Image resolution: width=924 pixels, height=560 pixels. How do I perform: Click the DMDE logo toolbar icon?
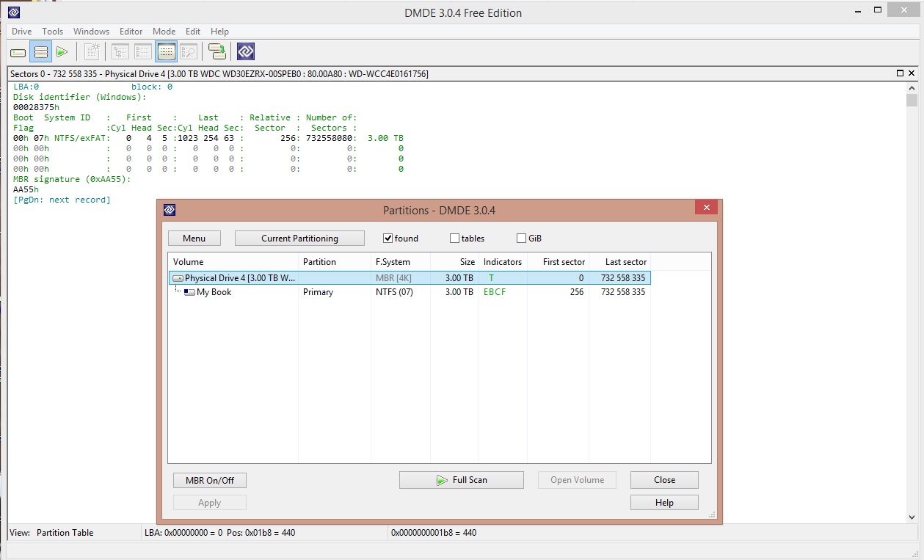tap(246, 52)
